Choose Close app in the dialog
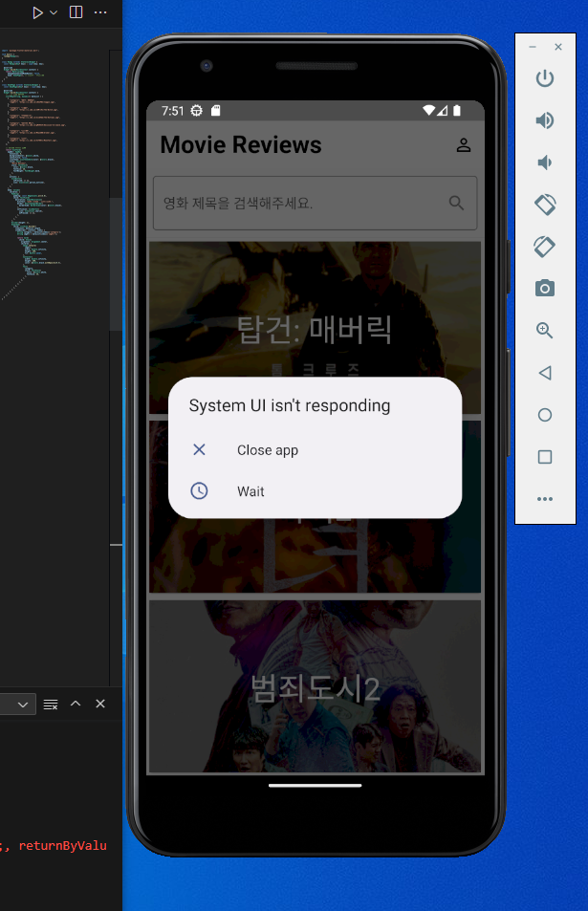 tap(315, 449)
